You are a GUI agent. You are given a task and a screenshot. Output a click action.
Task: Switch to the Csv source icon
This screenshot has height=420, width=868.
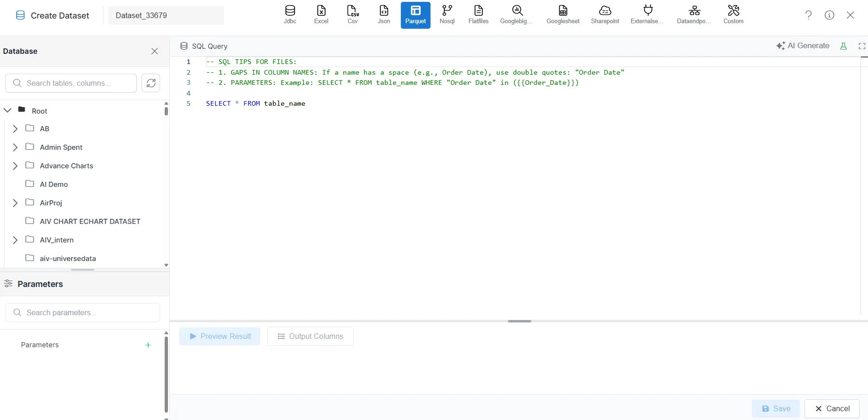click(353, 15)
